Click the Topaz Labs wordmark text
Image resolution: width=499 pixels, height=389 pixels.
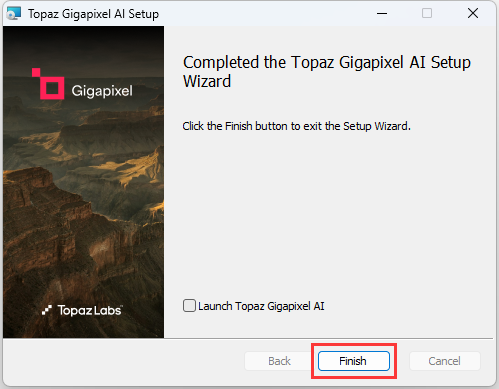[x=90, y=310]
